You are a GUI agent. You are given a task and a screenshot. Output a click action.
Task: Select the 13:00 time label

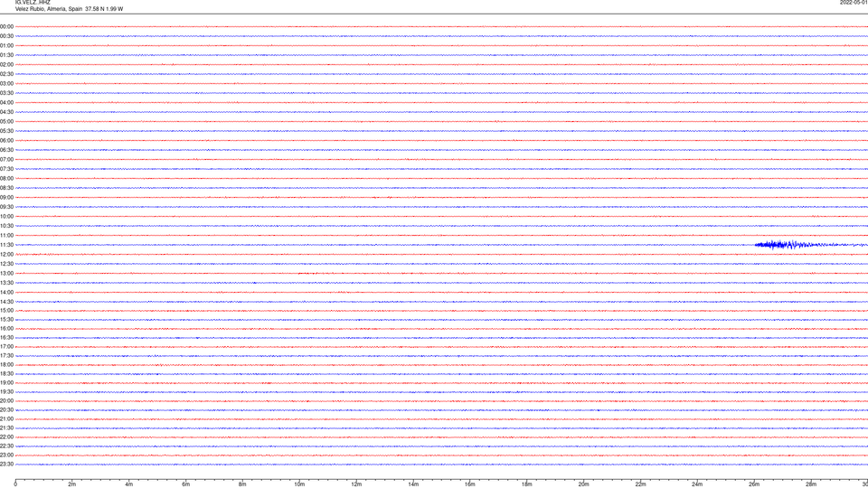[6, 273]
